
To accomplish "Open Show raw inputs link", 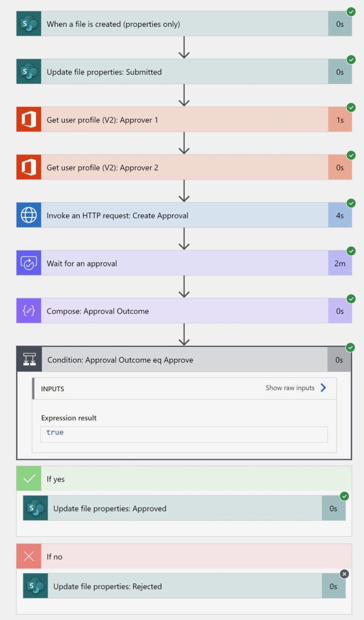I will (290, 388).
